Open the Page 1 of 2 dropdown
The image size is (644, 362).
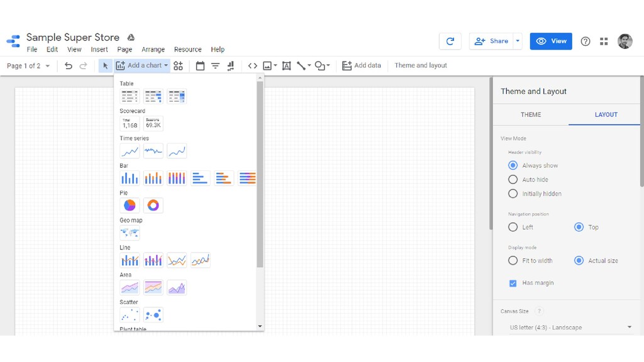28,65
